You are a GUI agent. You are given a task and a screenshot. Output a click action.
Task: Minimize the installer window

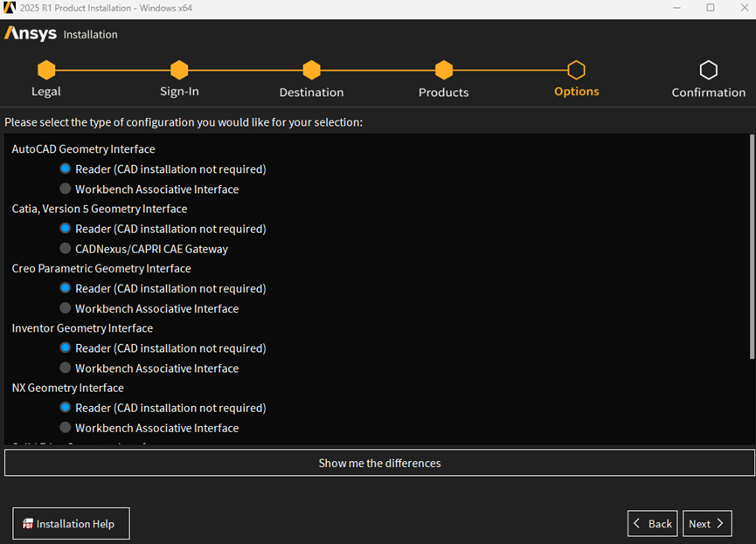pos(677,8)
